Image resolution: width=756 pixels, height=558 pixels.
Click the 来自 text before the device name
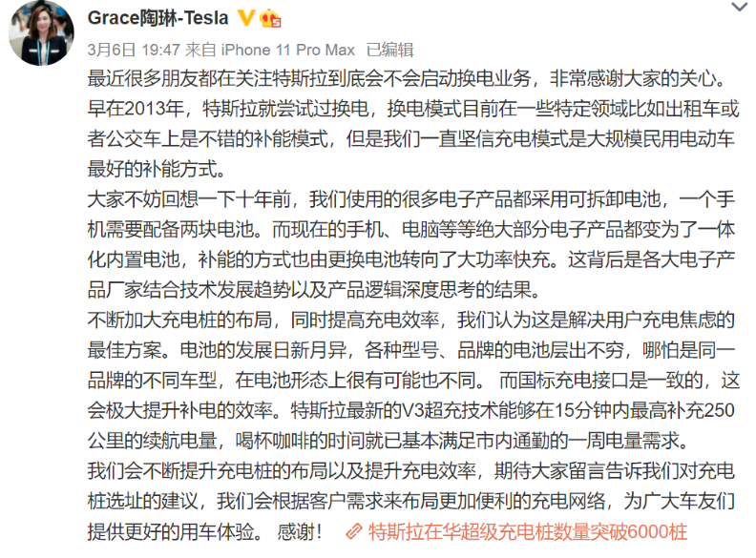pos(200,50)
